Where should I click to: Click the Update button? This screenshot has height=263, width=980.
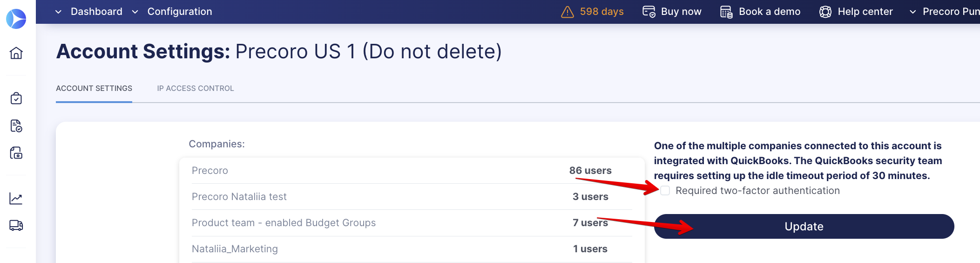coord(804,227)
